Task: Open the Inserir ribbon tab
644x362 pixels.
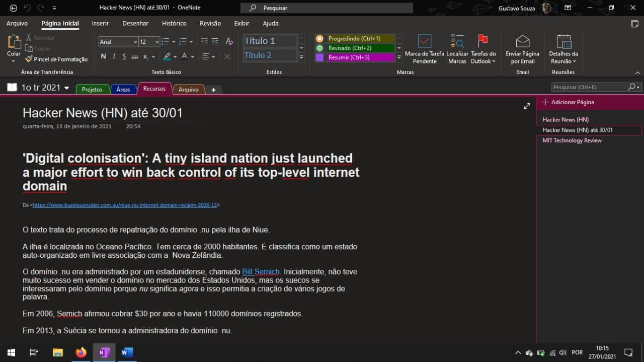Action: click(100, 23)
